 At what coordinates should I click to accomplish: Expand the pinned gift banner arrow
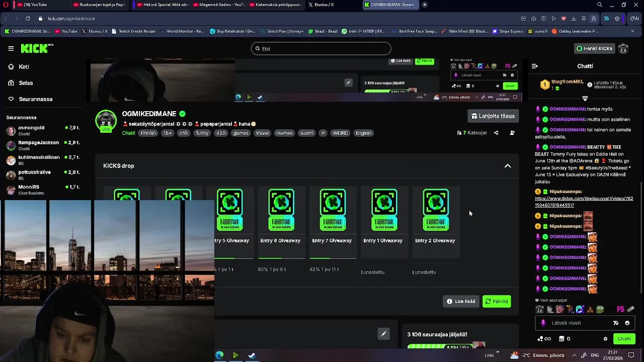pos(585,99)
